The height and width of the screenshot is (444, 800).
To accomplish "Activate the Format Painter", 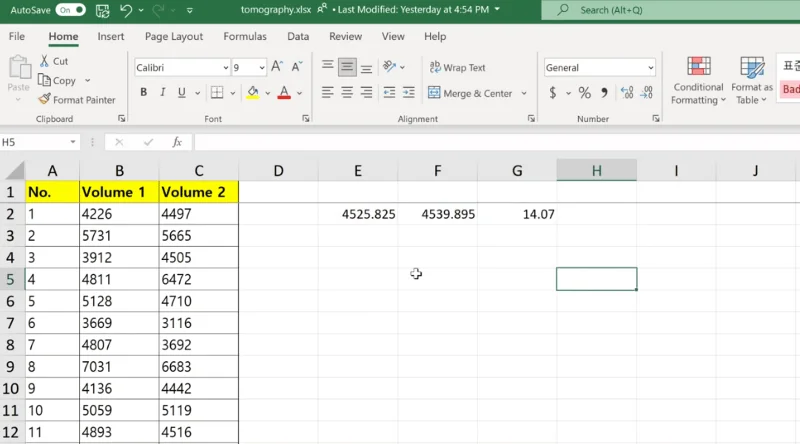I will coord(78,100).
